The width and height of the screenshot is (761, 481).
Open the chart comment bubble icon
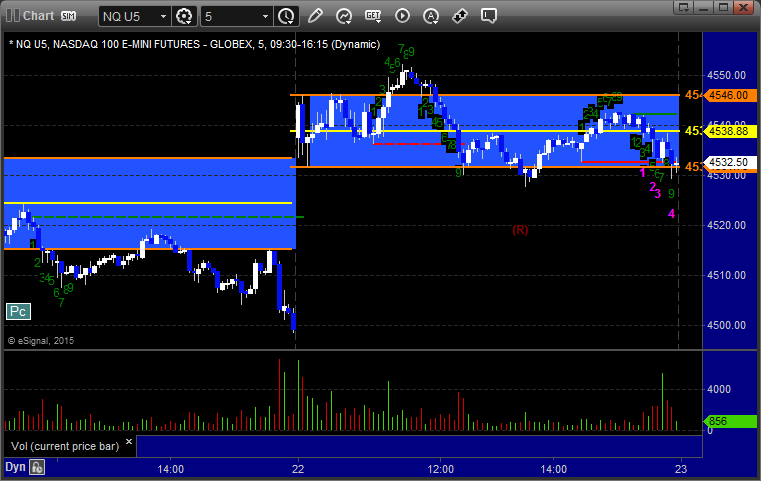[x=489, y=16]
